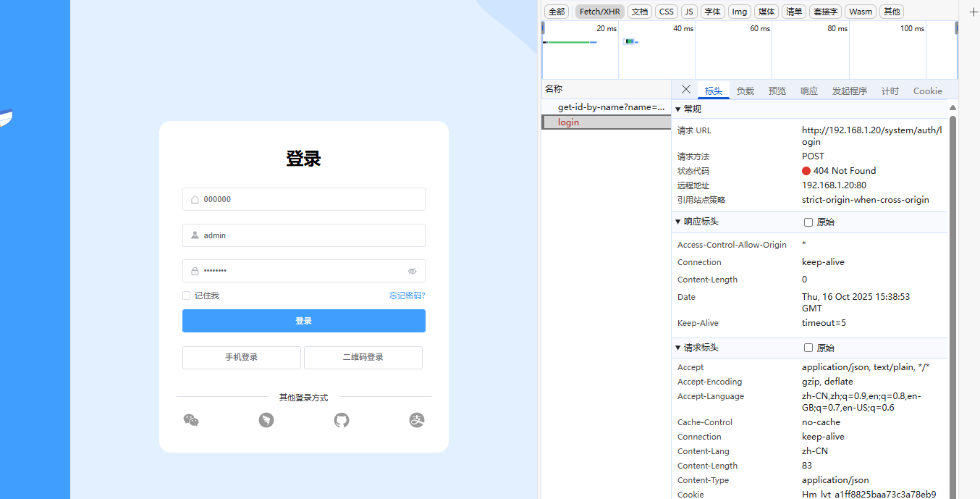
Task: Collapse the 响应标头 section
Action: point(678,222)
